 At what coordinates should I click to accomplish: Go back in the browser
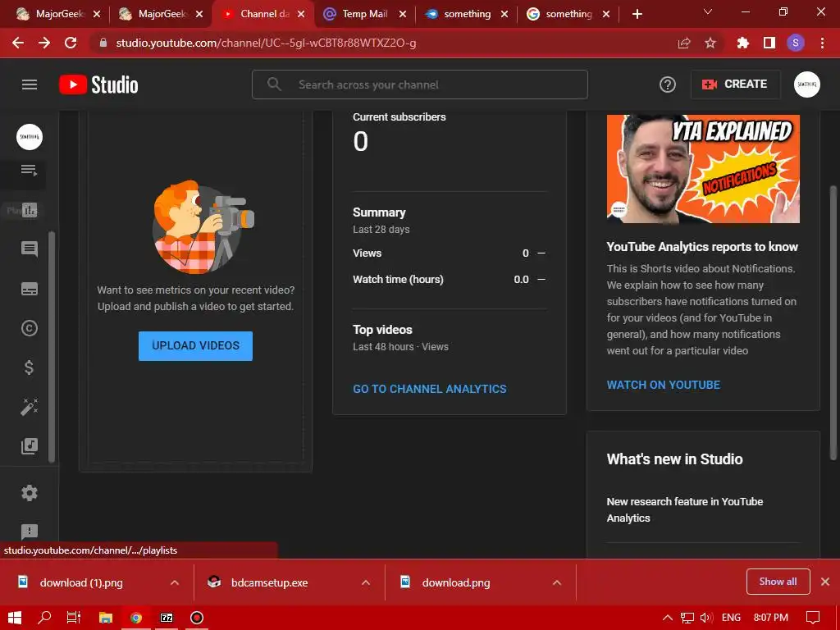pyautogui.click(x=18, y=43)
